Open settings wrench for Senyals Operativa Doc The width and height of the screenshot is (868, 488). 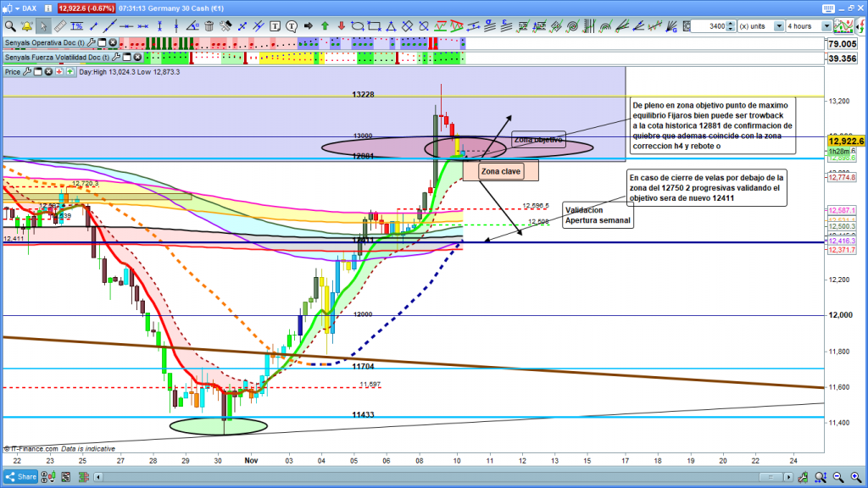[x=91, y=42]
